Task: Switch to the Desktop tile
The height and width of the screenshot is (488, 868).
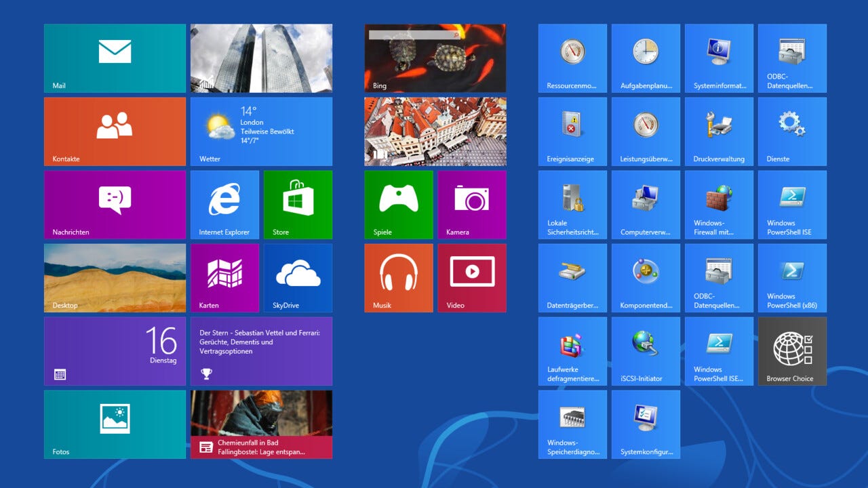Action: tap(114, 277)
